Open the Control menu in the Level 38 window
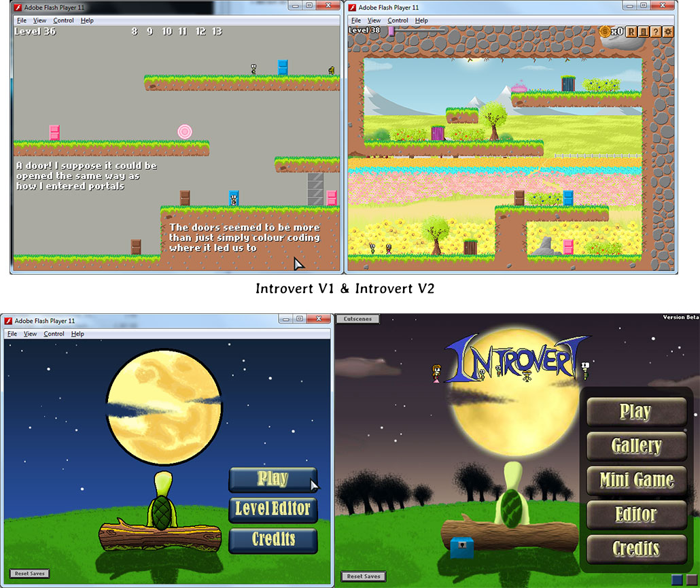 398,20
